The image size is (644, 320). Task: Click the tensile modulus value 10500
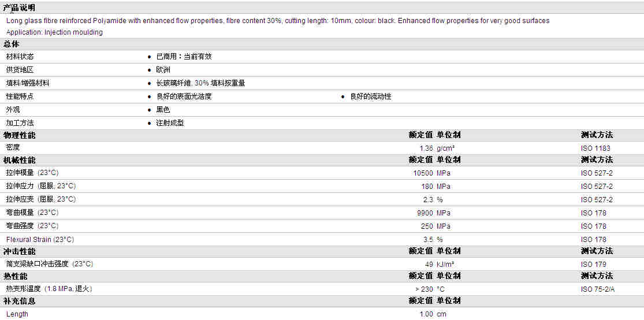coord(423,173)
